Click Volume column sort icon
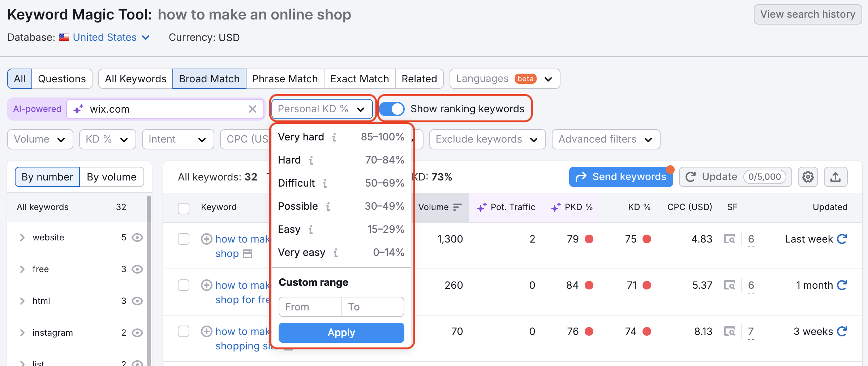Image resolution: width=868 pixels, height=366 pixels. (457, 207)
